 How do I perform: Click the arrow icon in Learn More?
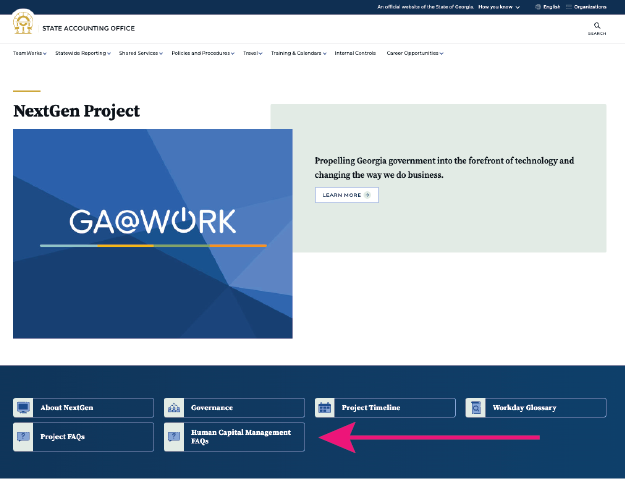coord(368,195)
